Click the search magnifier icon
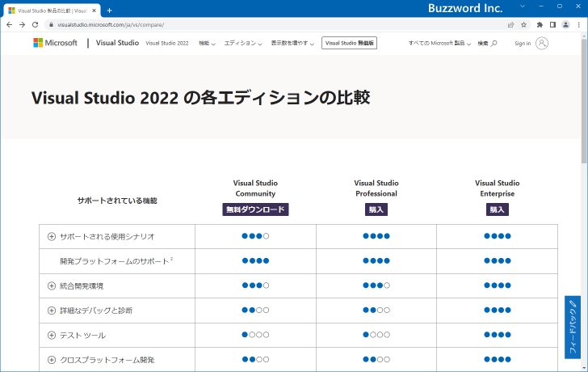The width and height of the screenshot is (588, 372). [494, 43]
